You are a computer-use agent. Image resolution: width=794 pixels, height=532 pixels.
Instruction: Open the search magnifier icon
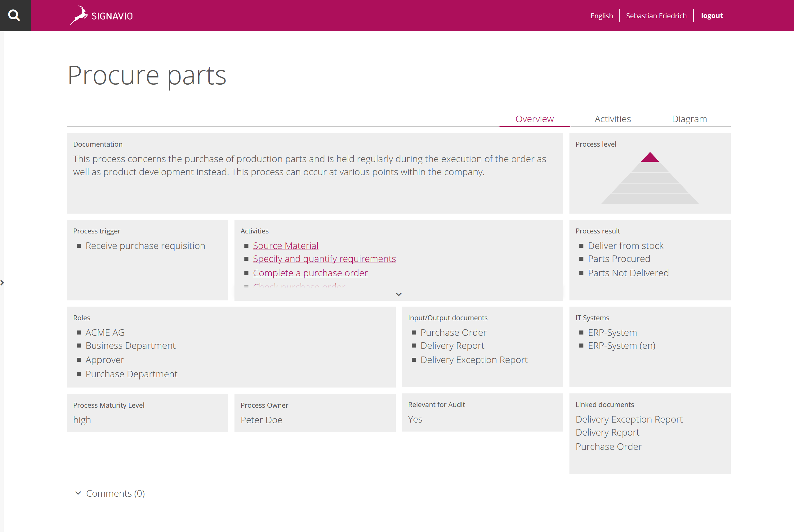pos(14,15)
